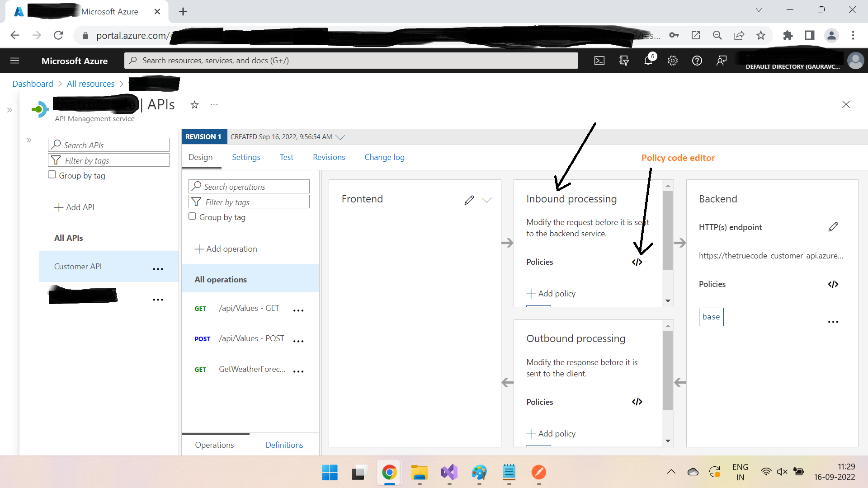The image size is (868, 488).
Task: Enable the revision dropdown next to REVISION 1
Action: 340,136
